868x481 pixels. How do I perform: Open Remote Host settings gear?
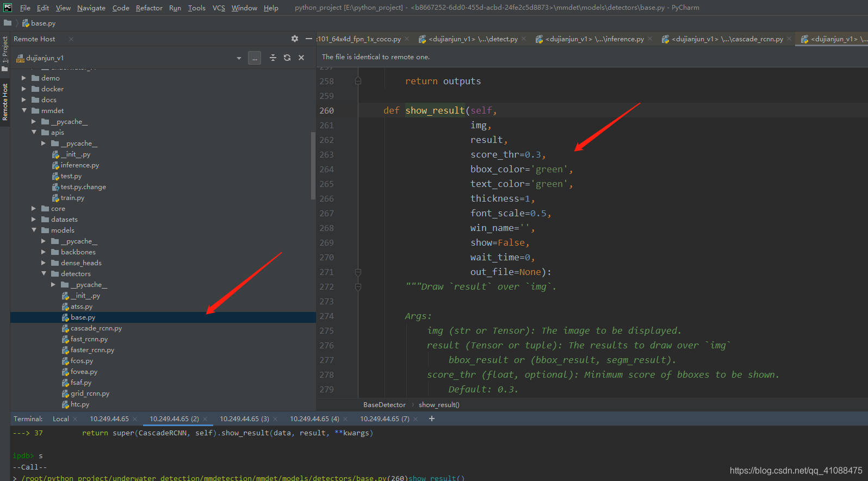point(295,39)
